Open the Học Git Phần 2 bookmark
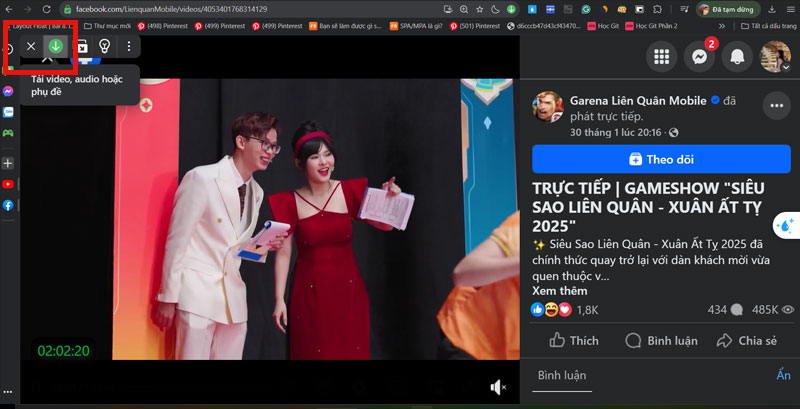 [x=652, y=26]
